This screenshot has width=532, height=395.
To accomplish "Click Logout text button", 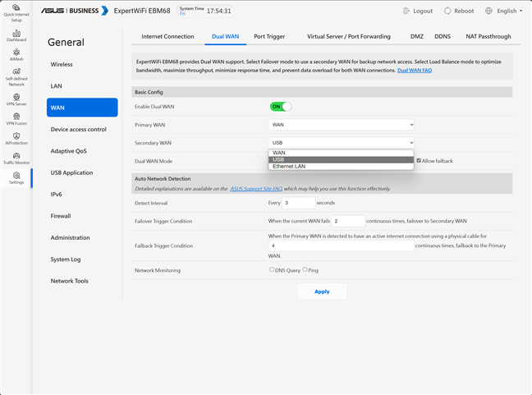I will (423, 11).
